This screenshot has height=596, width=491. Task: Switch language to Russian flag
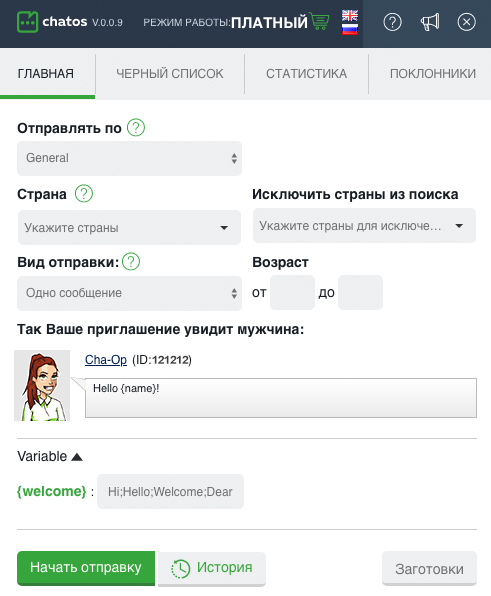(350, 29)
